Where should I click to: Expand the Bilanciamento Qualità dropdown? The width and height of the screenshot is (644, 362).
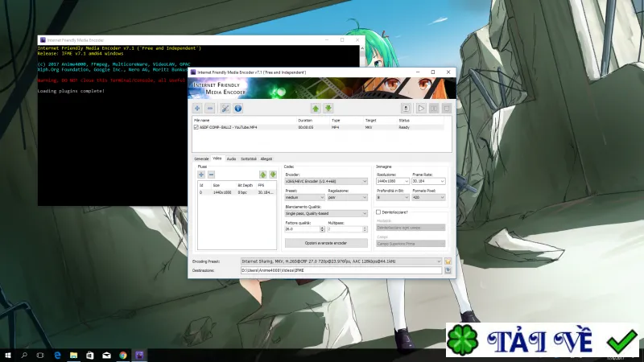pyautogui.click(x=326, y=213)
